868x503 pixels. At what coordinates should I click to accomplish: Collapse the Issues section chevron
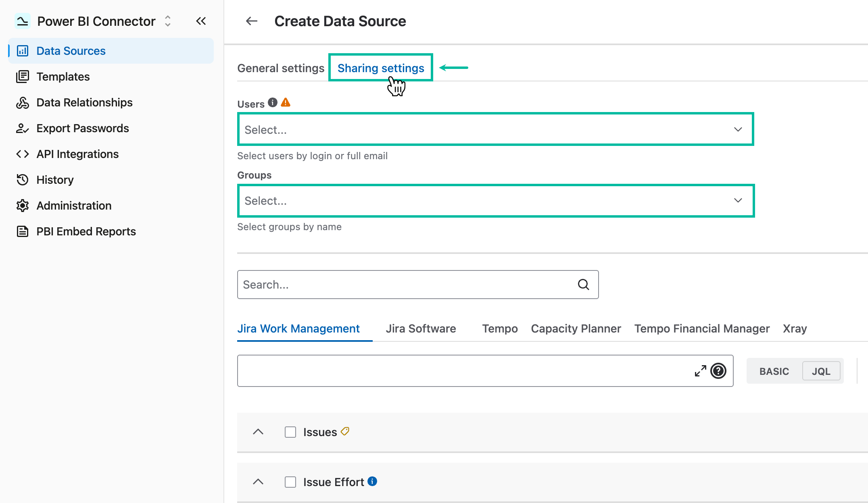258,432
